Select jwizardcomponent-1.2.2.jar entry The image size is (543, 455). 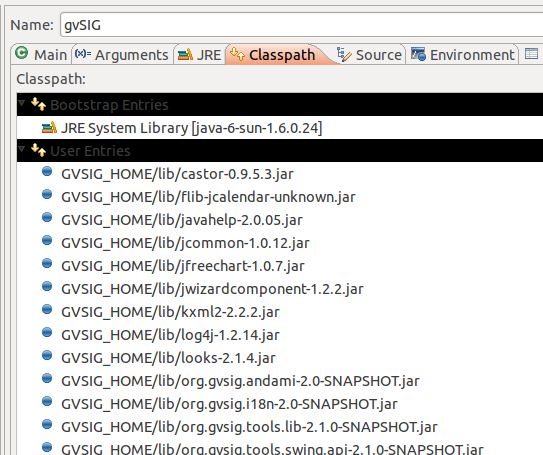click(x=212, y=289)
